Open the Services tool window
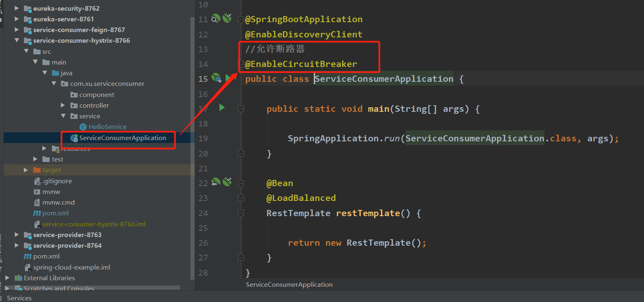This screenshot has height=302, width=644. pyautogui.click(x=19, y=298)
